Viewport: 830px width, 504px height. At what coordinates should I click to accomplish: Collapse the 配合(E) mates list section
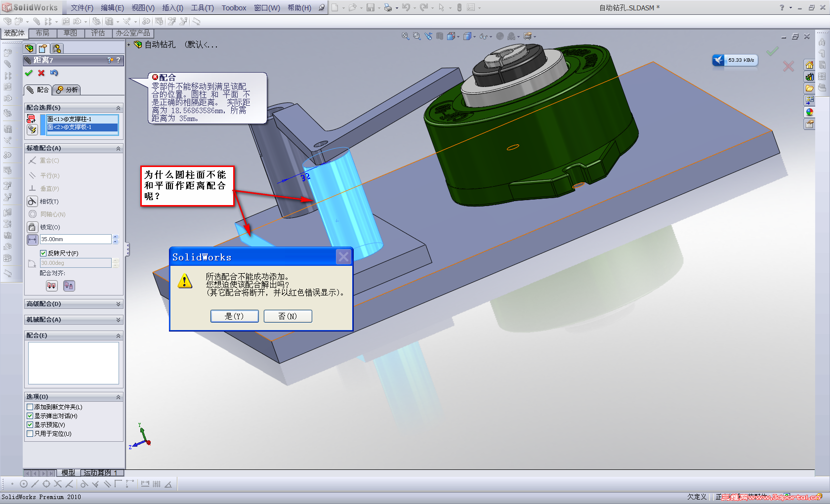[x=118, y=336]
